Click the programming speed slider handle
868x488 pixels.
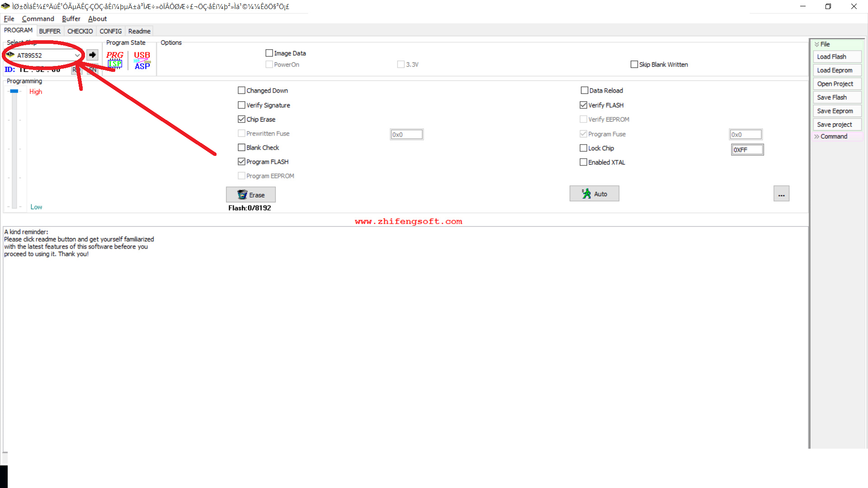[x=14, y=91]
